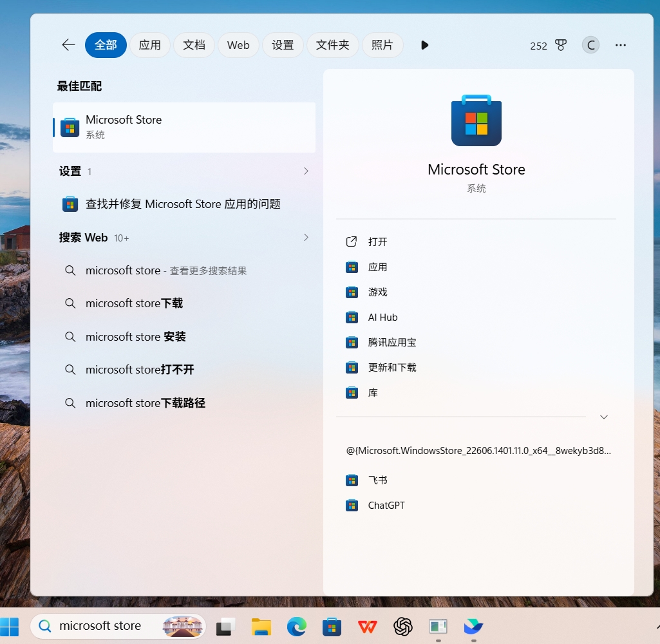Expand the 搜索 Web results chevron
Image resolution: width=660 pixels, height=644 pixels.
point(306,238)
